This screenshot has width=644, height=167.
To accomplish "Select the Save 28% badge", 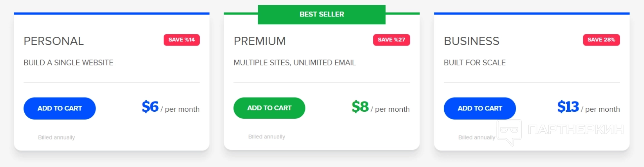I will pyautogui.click(x=601, y=40).
